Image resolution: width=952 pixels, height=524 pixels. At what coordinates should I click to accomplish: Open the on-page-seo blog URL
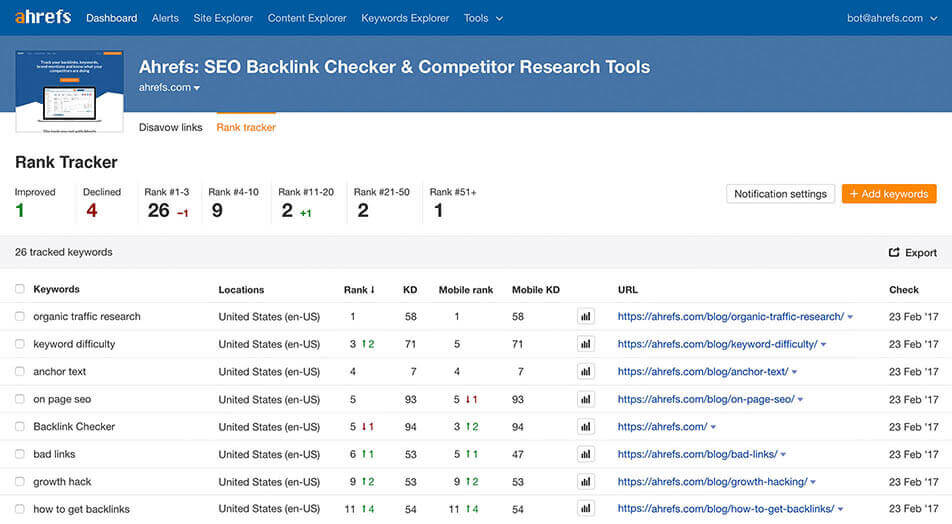706,399
